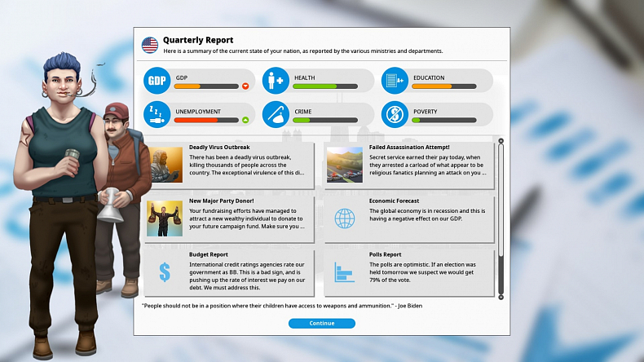
Task: Click the scrollbar top end cap
Action: pyautogui.click(x=501, y=141)
